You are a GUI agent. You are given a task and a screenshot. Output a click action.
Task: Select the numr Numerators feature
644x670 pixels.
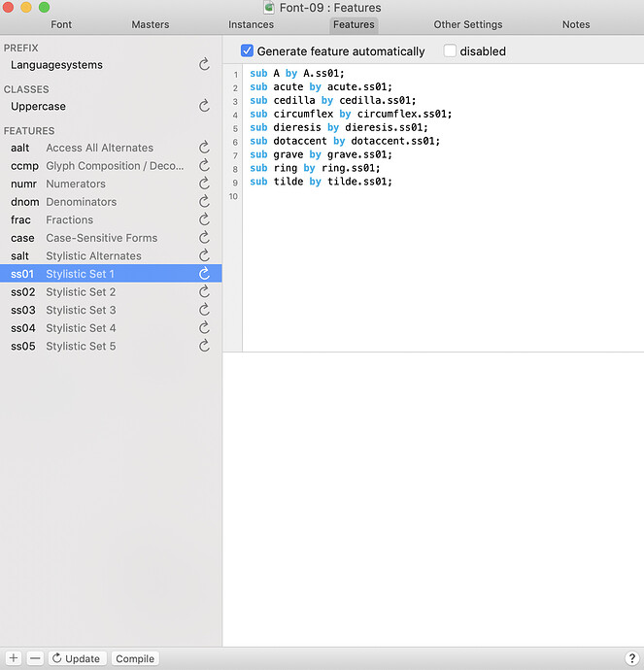[x=111, y=184]
